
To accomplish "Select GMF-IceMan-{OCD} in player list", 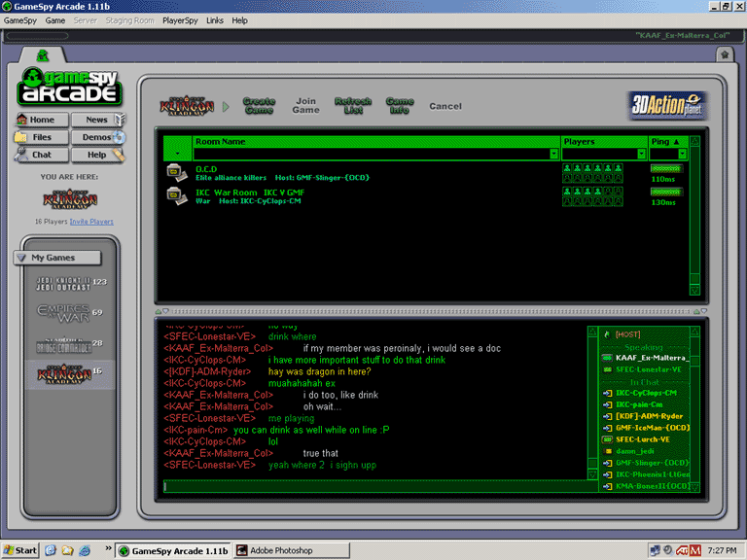I will [x=653, y=428].
